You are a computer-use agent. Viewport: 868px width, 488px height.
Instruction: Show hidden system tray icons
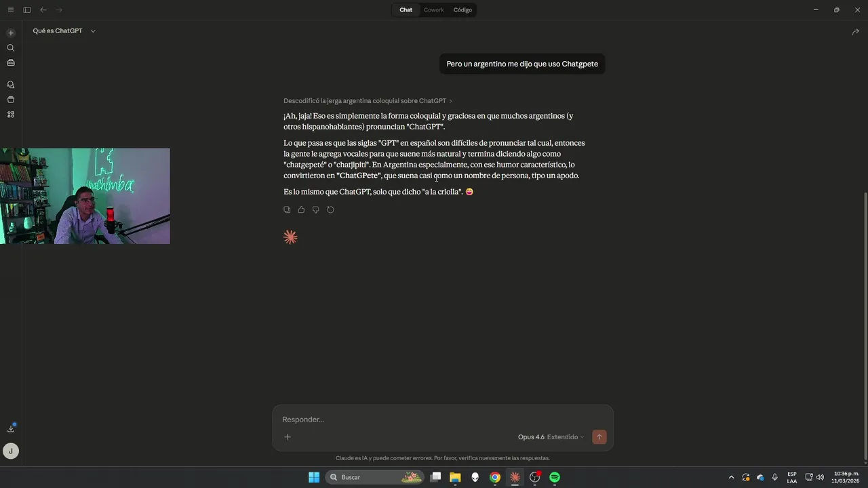731,477
